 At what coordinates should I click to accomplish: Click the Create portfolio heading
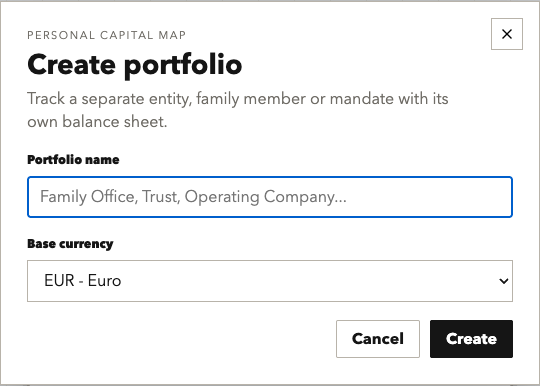[x=135, y=65]
